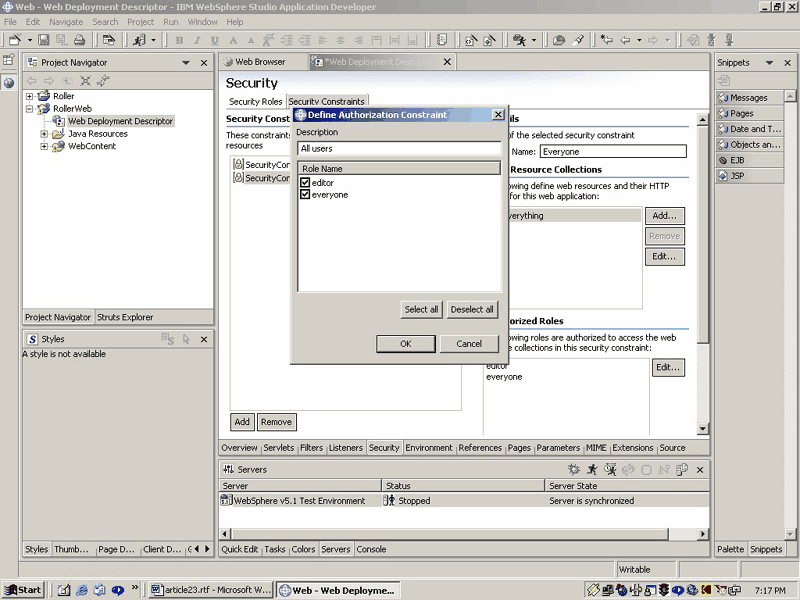Click the Print icon in the toolbar
The height and width of the screenshot is (600, 800).
click(79, 40)
